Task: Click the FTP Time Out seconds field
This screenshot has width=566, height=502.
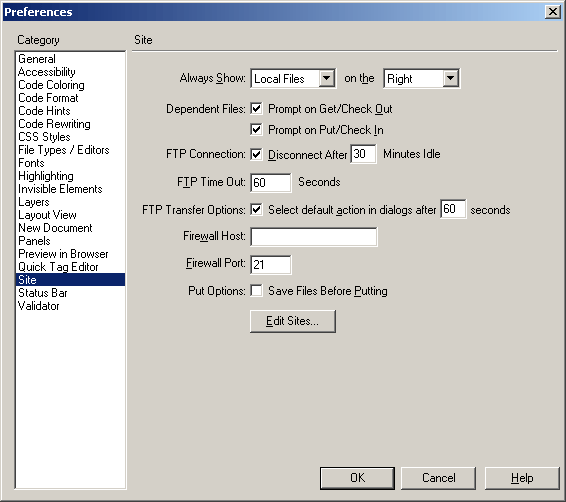Action: click(x=271, y=183)
